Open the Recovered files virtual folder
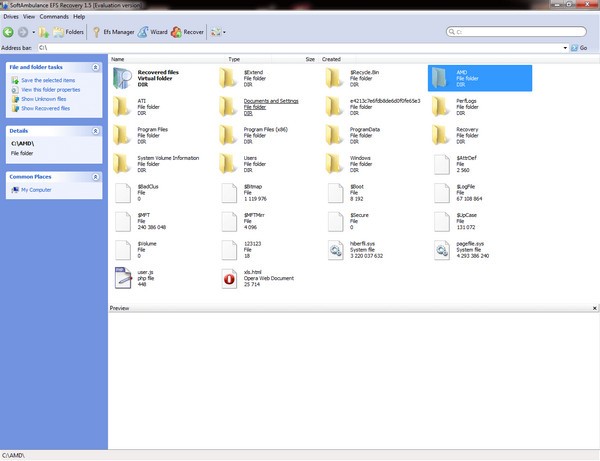The image size is (600, 461). [x=123, y=78]
